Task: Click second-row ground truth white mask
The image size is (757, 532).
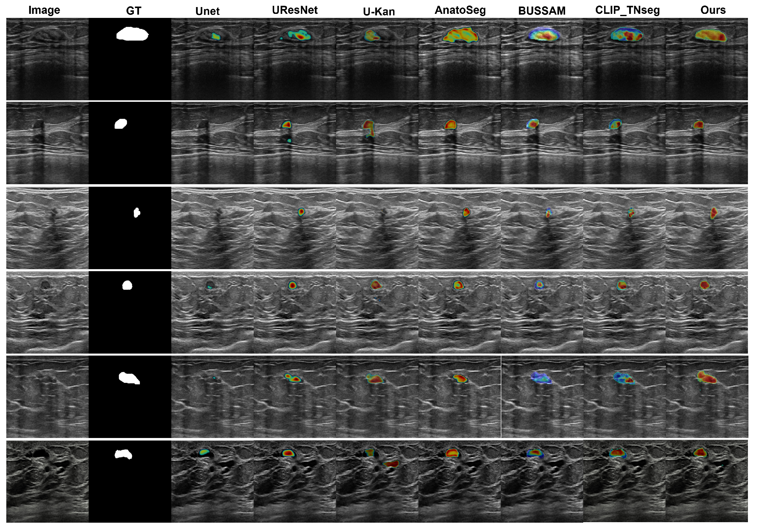Action: [x=121, y=124]
